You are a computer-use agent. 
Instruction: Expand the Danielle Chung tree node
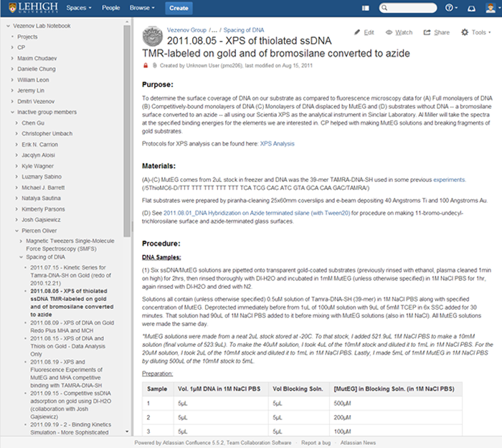tap(12, 69)
